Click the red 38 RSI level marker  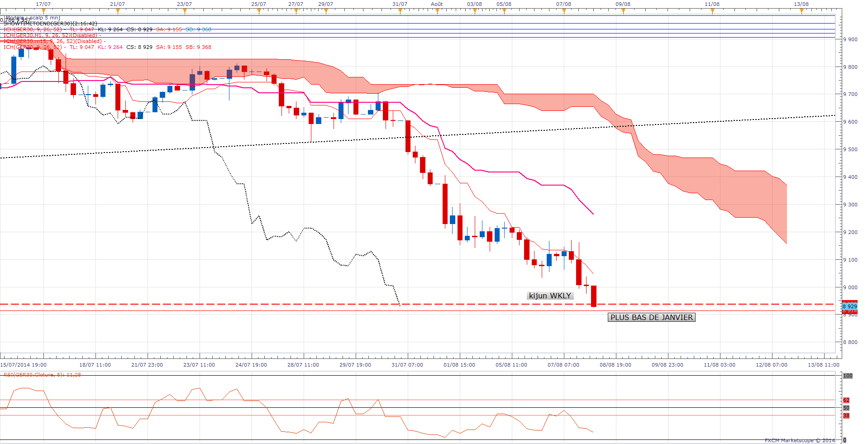tap(846, 415)
